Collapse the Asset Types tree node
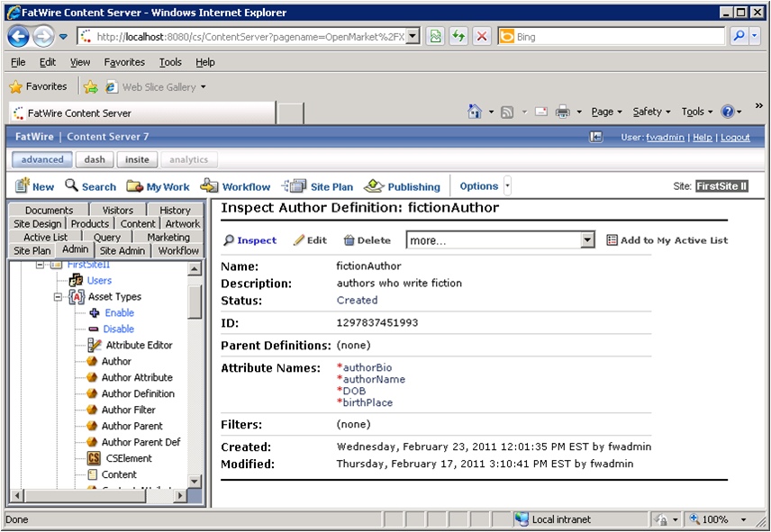This screenshot has width=771, height=532. tap(58, 297)
